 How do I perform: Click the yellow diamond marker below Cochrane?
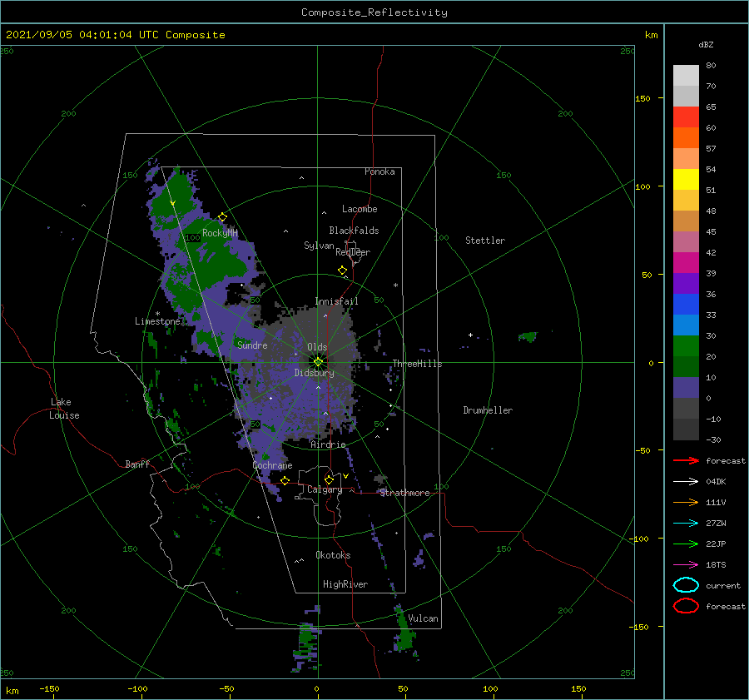click(x=285, y=480)
